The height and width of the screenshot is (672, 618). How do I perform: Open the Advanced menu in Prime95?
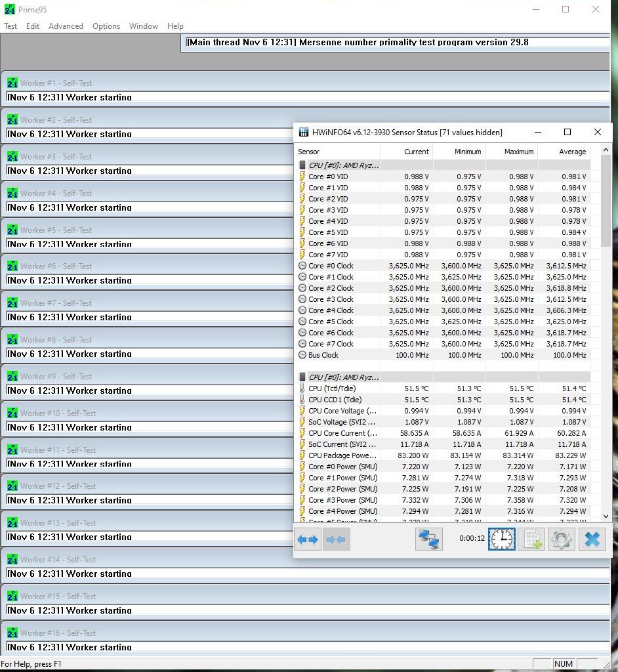pos(66,26)
